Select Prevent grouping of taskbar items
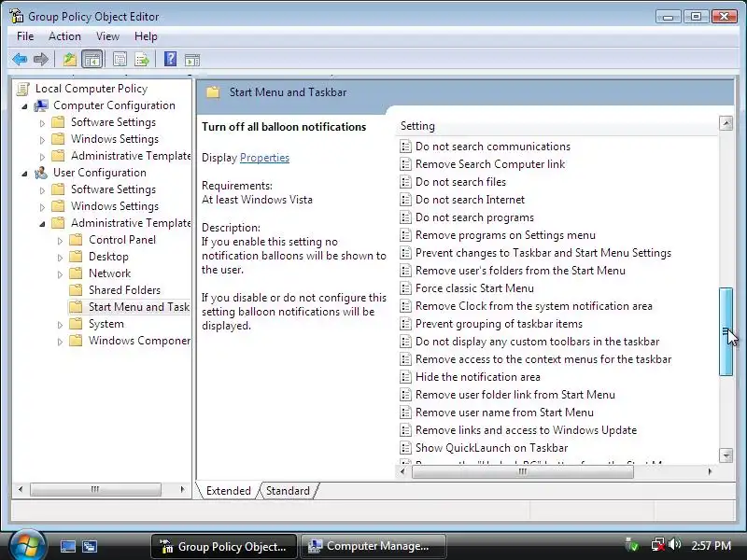The height and width of the screenshot is (560, 747). [499, 324]
